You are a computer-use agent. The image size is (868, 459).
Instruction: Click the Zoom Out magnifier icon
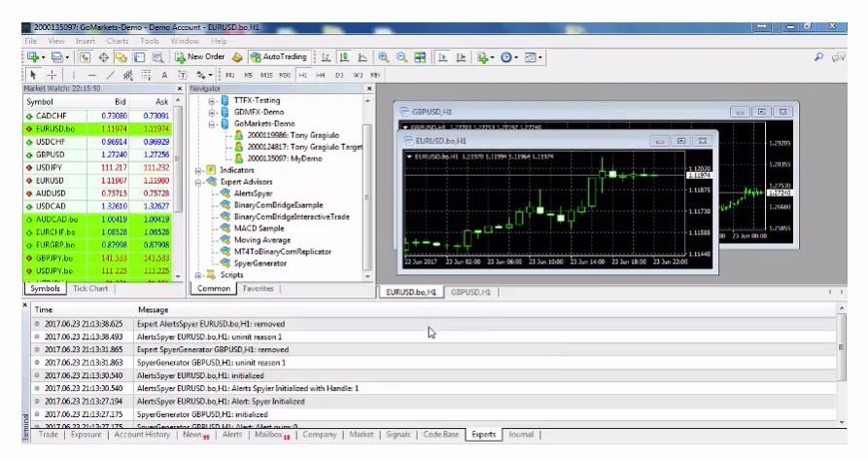pyautogui.click(x=400, y=57)
